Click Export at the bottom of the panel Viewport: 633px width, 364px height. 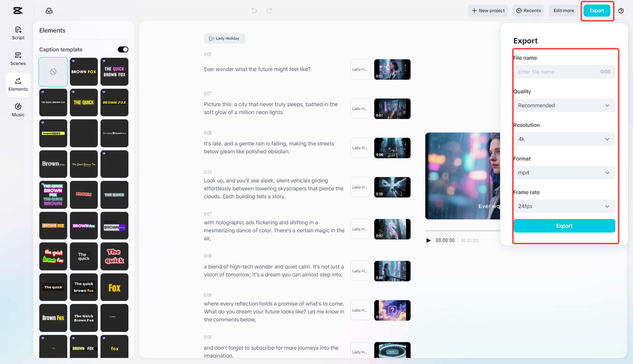(564, 225)
